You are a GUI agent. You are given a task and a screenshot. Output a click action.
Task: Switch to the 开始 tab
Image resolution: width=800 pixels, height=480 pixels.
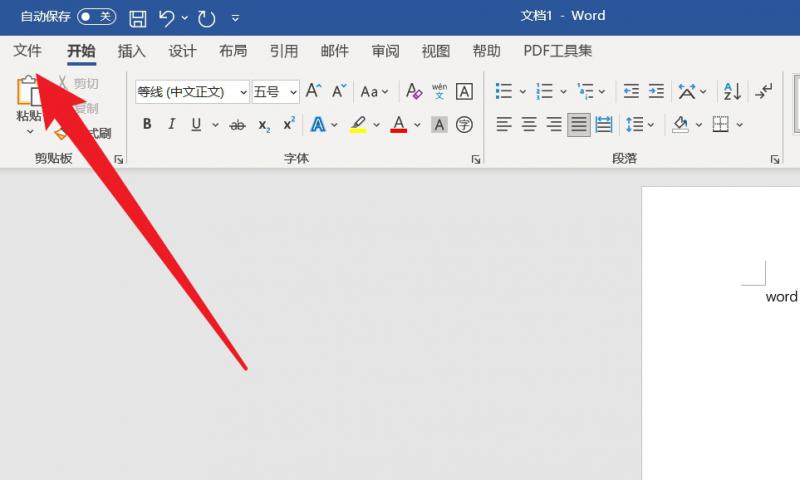click(x=82, y=51)
